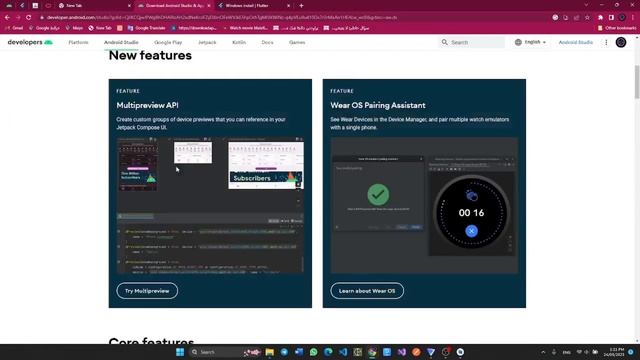
Task: Click the Android developers logo
Action: pyautogui.click(x=30, y=42)
